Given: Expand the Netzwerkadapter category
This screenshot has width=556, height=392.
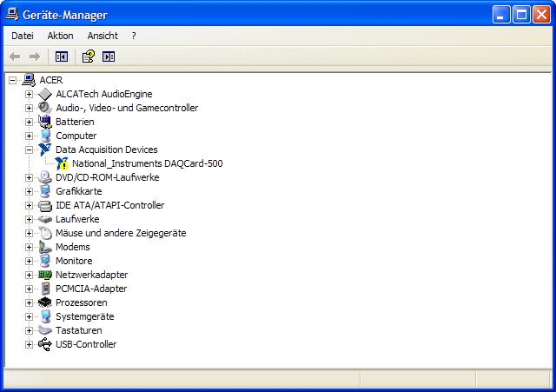Looking at the screenshot, I should [29, 275].
